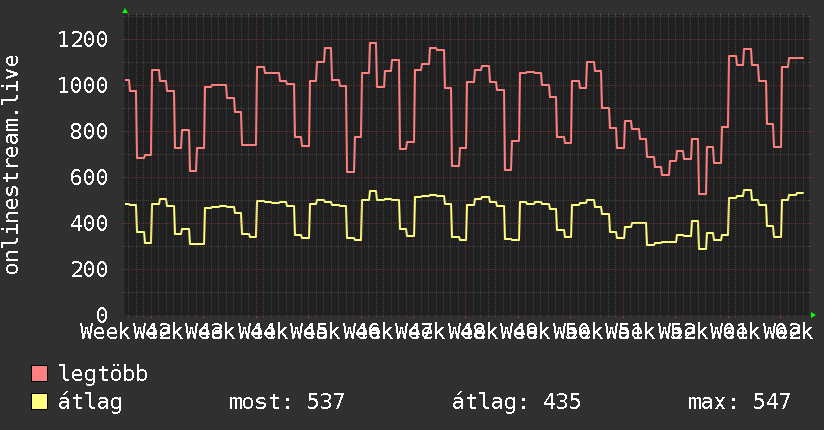Select the 'legtöbb' legend label
The width and height of the screenshot is (824, 430).
(103, 374)
